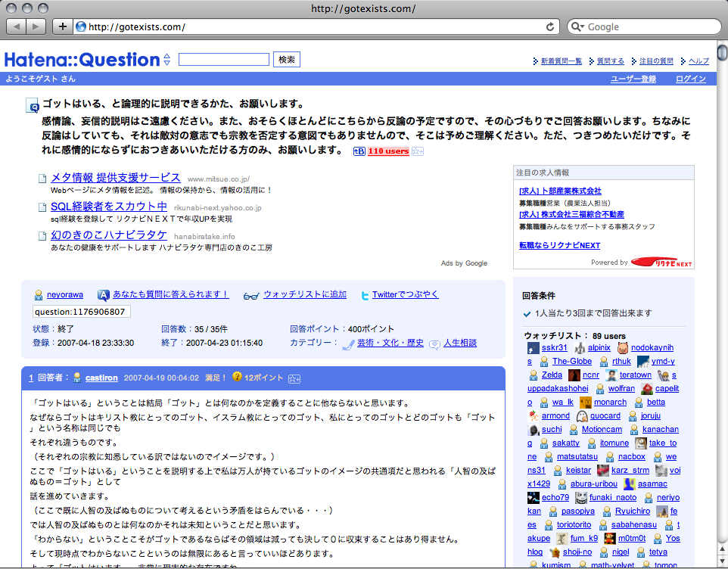This screenshot has width=728, height=569.
Task: Open the ヘルプ navigation link
Action: tap(698, 61)
